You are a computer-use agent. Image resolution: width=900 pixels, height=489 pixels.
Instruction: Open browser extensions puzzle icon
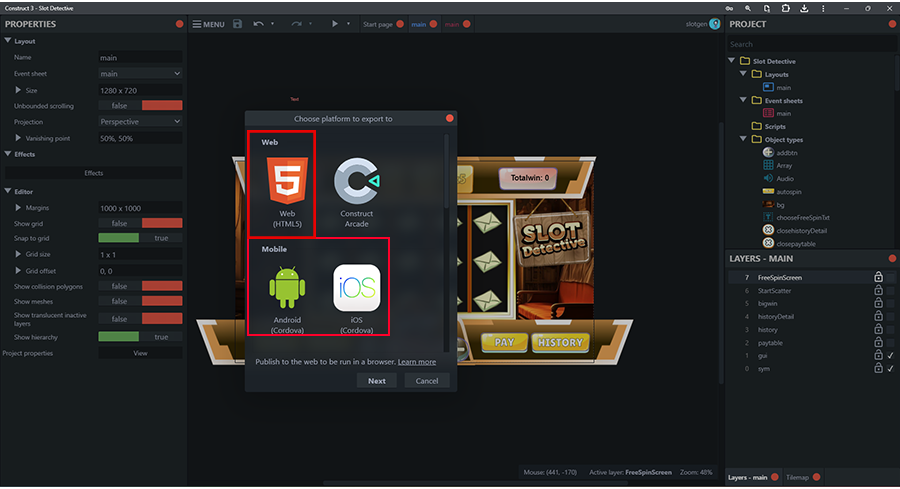pyautogui.click(x=785, y=8)
